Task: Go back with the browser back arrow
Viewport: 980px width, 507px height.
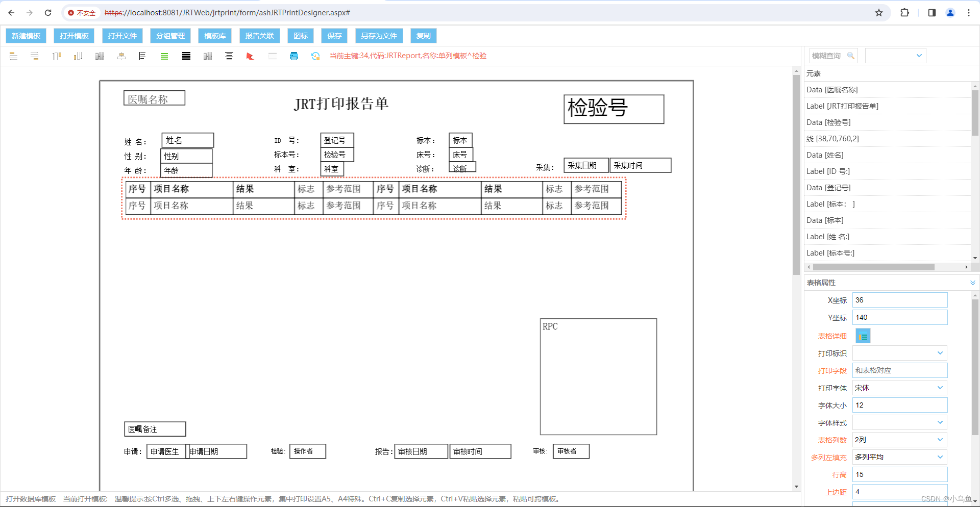Action: click(11, 13)
